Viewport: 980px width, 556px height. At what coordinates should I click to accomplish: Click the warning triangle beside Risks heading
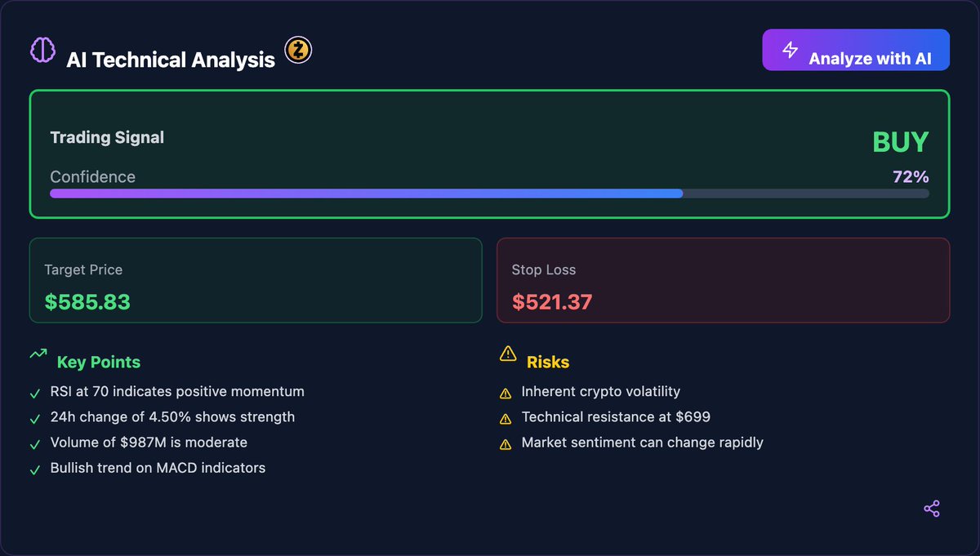pyautogui.click(x=508, y=354)
